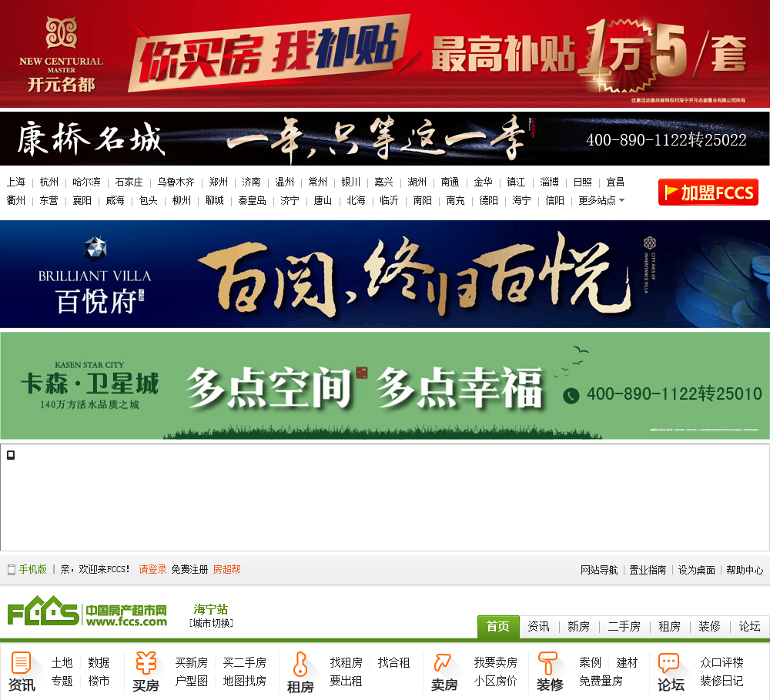Click the mobile phone icon beside 手机版
This screenshot has width=770, height=700.
point(12,570)
